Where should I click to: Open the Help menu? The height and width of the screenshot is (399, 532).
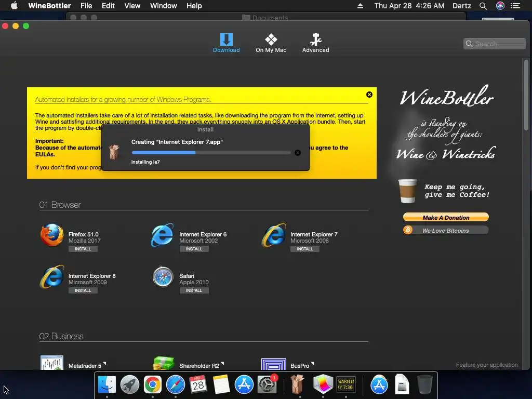coord(194,6)
